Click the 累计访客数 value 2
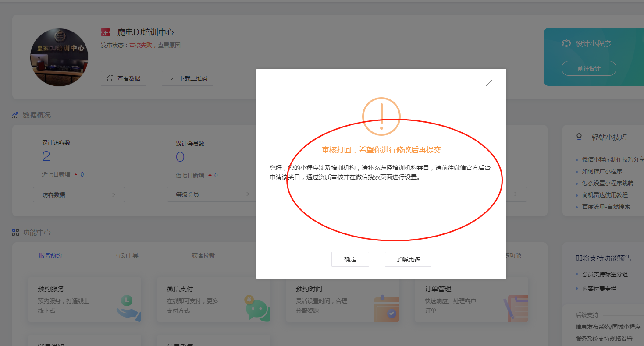Image resolution: width=644 pixels, height=346 pixels. click(x=46, y=156)
